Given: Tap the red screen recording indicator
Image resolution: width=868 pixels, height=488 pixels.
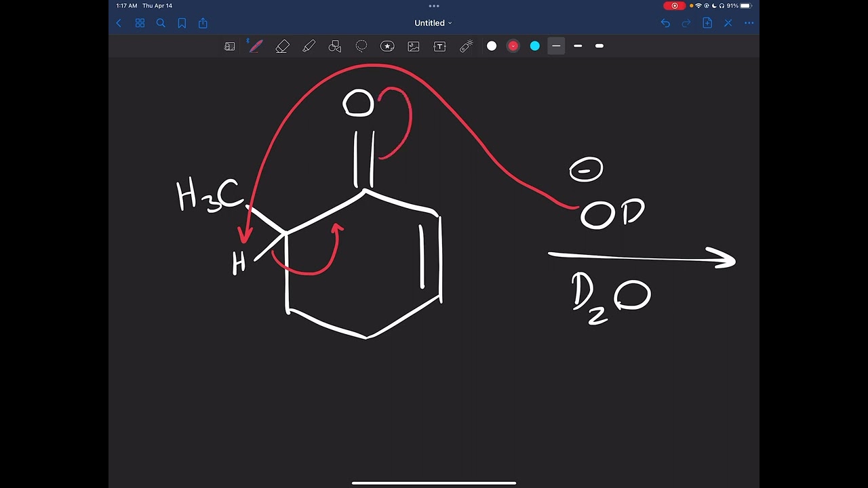Looking at the screenshot, I should tap(674, 5).
